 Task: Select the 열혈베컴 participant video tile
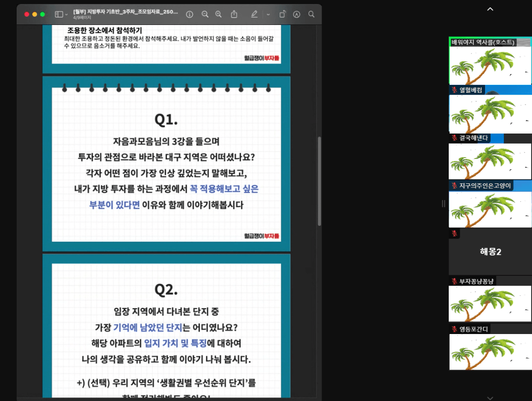[x=490, y=109]
